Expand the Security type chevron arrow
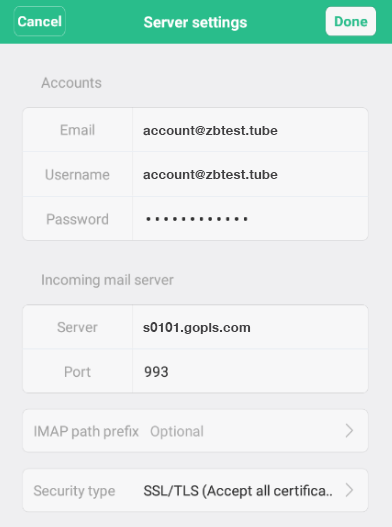392x527 pixels. point(349,490)
